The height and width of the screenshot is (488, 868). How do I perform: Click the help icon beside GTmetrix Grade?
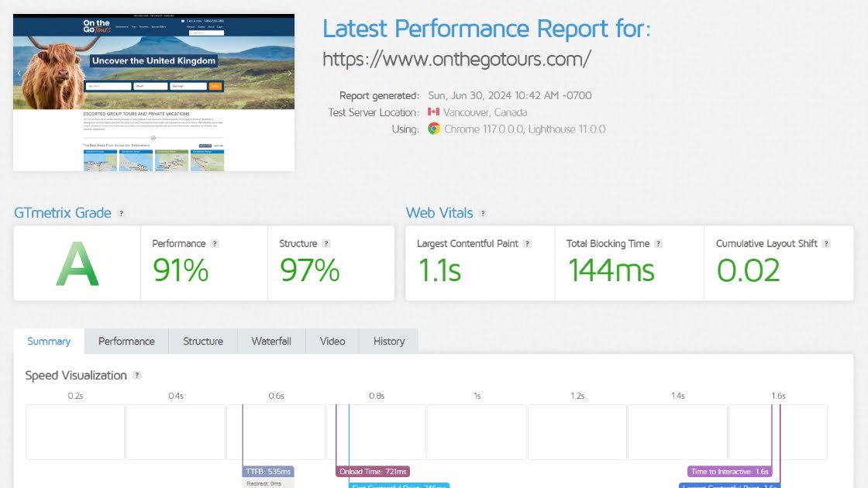[121, 214]
